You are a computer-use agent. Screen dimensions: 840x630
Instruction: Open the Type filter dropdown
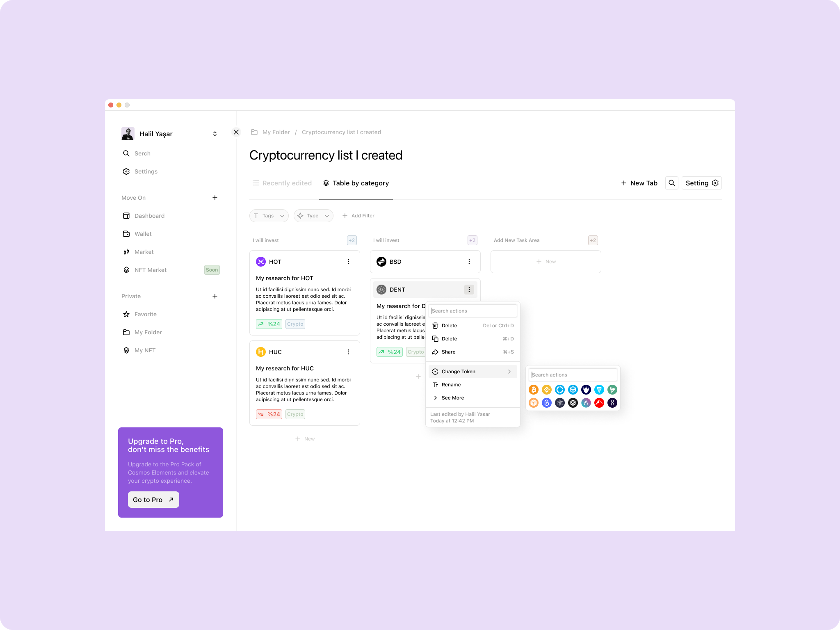click(x=313, y=215)
